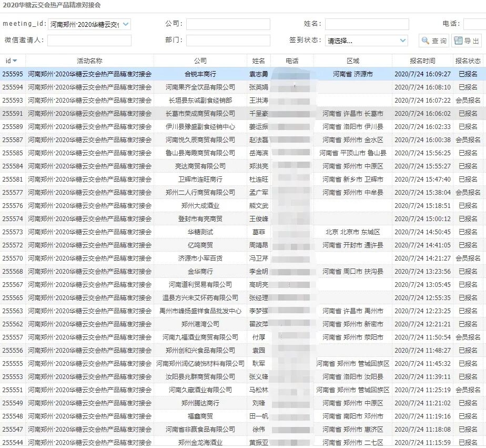Click timestamp 2020/7/24 15:00:12

coord(422,218)
